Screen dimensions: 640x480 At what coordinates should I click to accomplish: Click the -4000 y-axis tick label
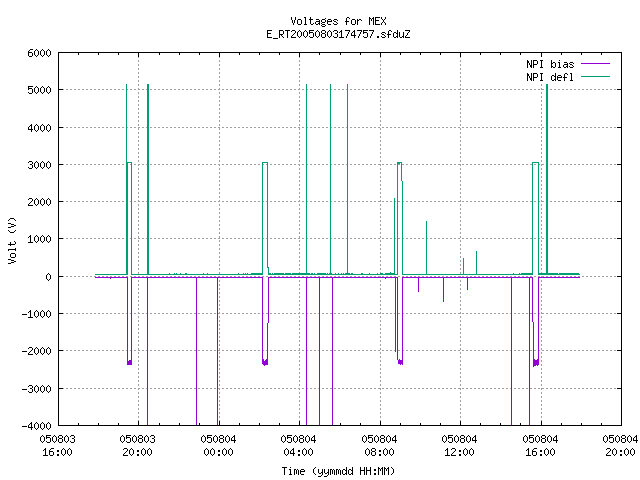36,426
